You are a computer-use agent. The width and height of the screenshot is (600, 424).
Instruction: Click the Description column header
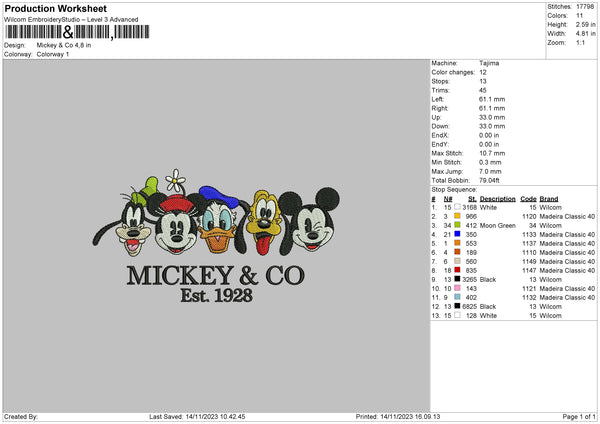[497, 199]
